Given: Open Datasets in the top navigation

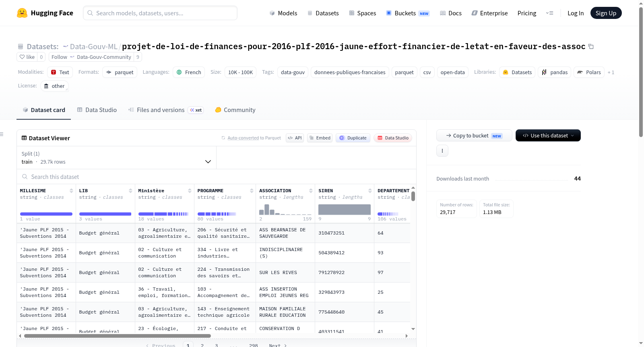Looking at the screenshot, I should 323,13.
